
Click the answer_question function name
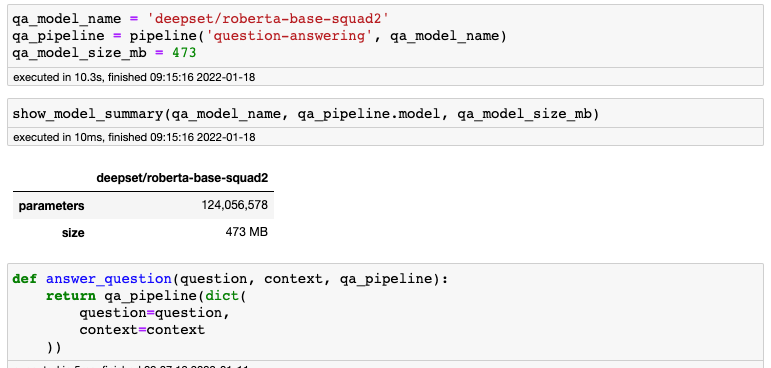click(109, 279)
